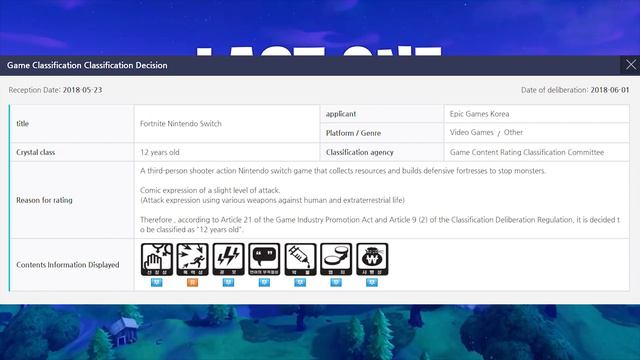Click the 'Attack expression using various weapons' line
The width and height of the screenshot is (640, 360).
pos(272,200)
